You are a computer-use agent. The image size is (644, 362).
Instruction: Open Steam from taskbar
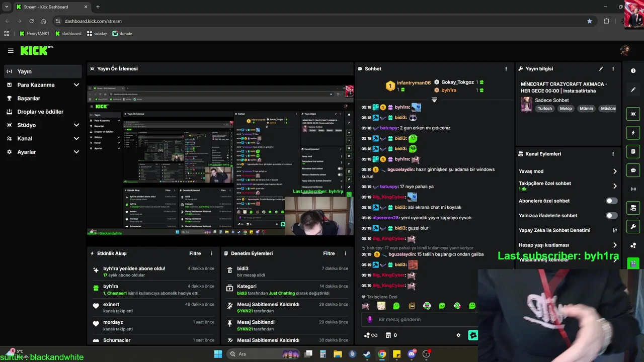(367, 354)
